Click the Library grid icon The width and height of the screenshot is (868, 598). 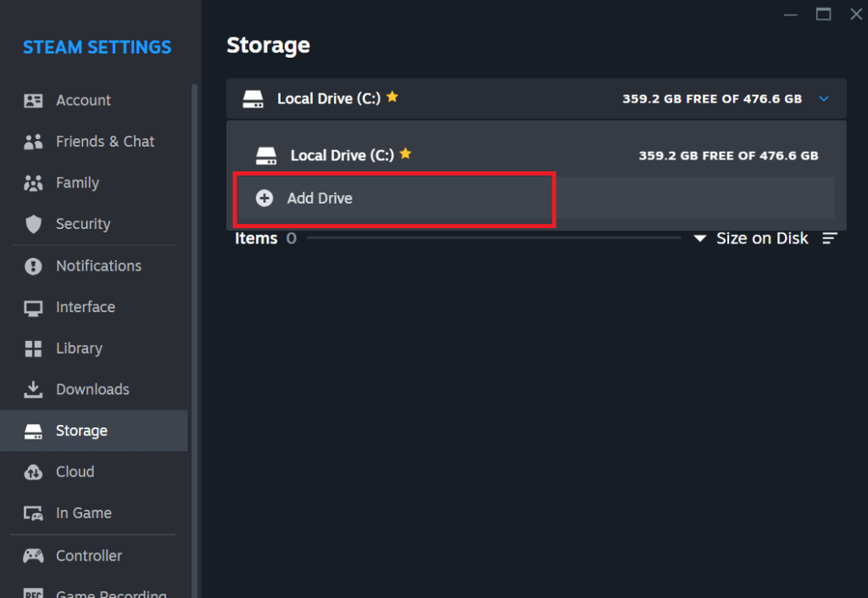click(33, 349)
